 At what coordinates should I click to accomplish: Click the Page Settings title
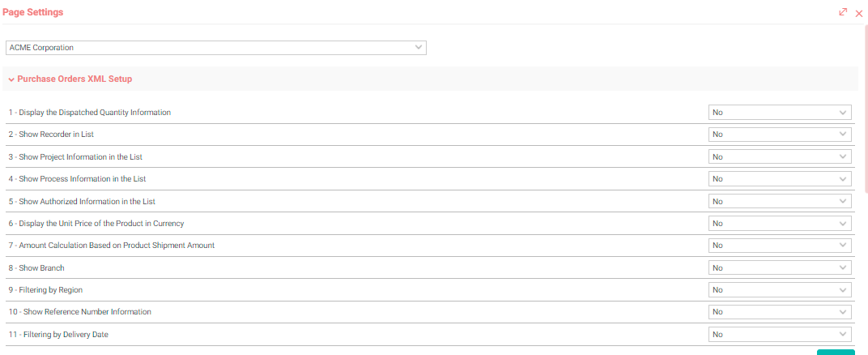[x=32, y=12]
